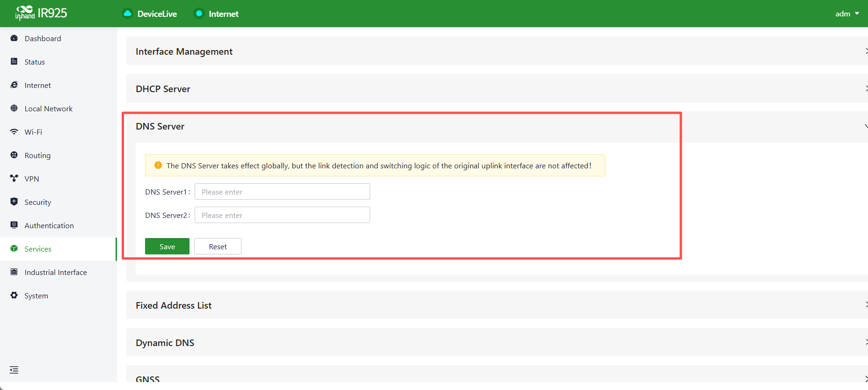Select Local Network in the sidebar
868x390 pixels.
pos(58,108)
